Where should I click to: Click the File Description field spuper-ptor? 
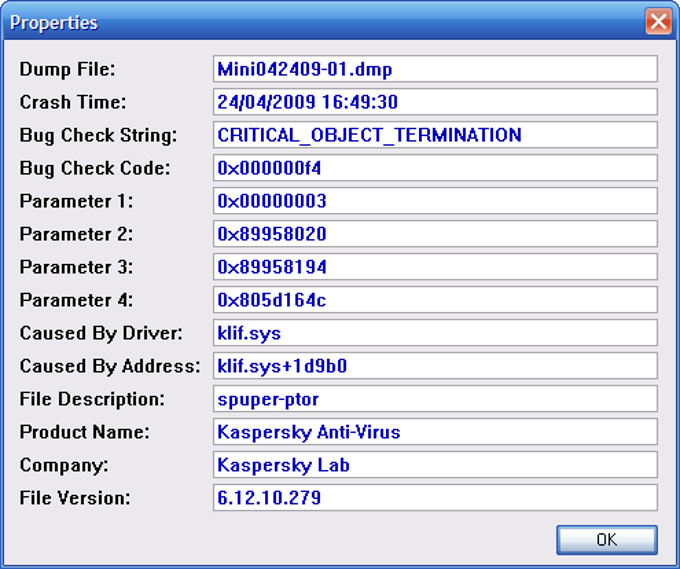tap(435, 398)
